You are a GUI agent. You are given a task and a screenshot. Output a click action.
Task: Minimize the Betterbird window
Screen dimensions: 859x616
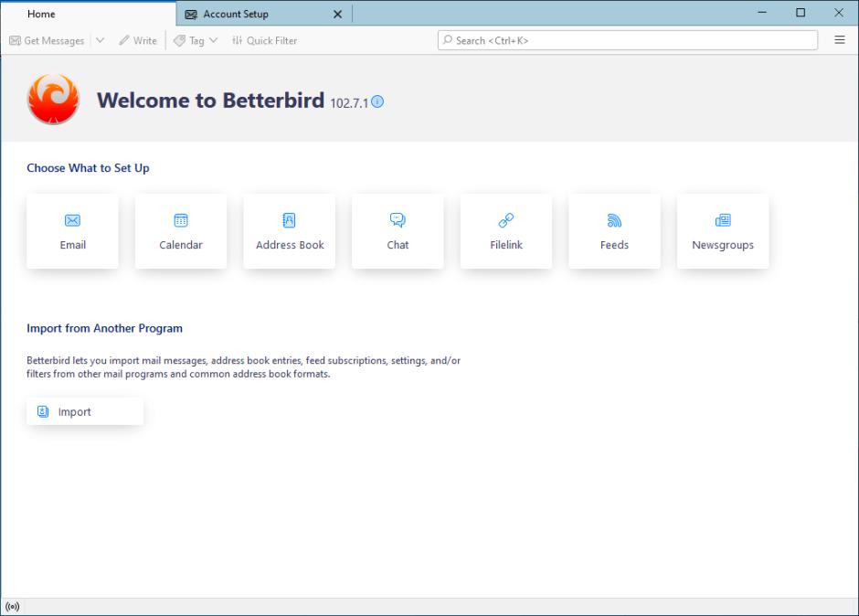(762, 13)
